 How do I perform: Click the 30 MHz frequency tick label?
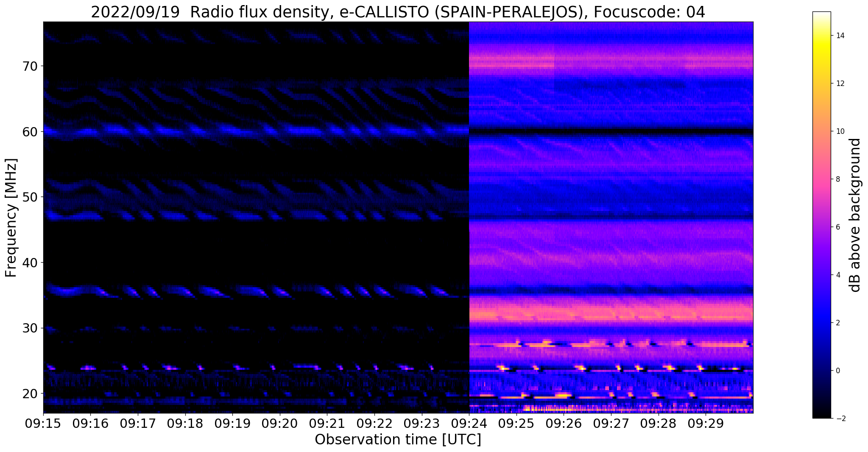[30, 328]
